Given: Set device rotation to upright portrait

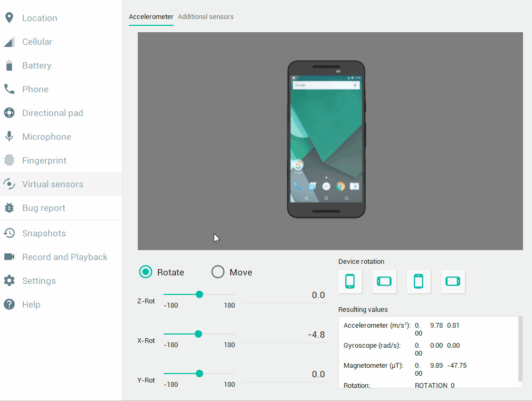Looking at the screenshot, I should [350, 281].
